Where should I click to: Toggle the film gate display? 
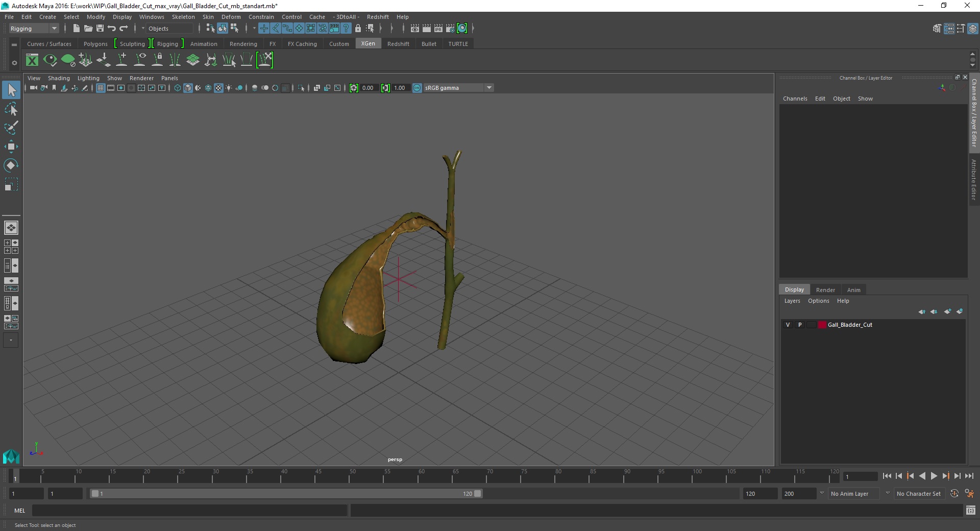111,88
